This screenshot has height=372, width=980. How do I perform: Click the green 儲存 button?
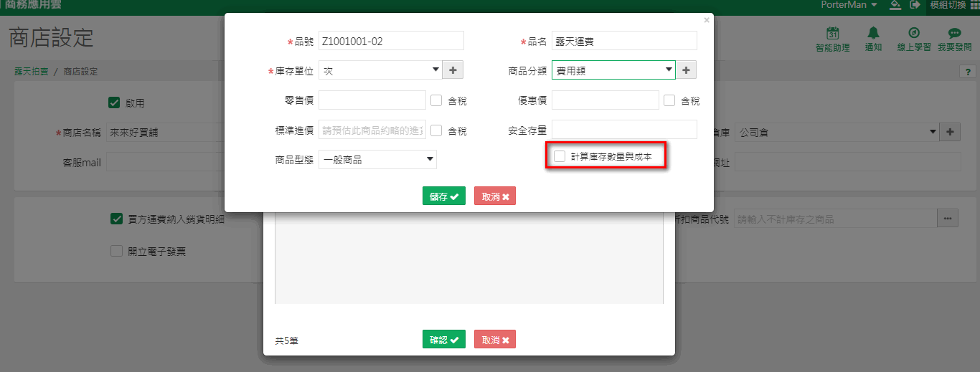point(443,196)
